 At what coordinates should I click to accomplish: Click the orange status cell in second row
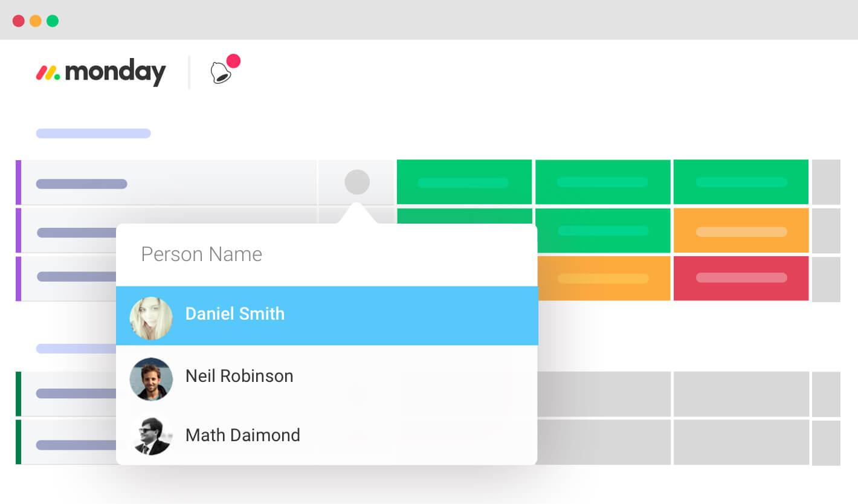pos(741,230)
